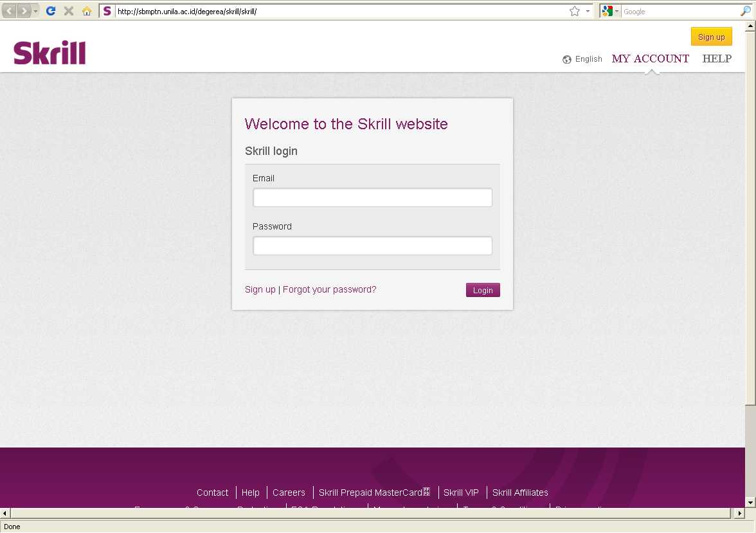Choose the English language option
Screen dimensions: 756x533
[x=588, y=59]
